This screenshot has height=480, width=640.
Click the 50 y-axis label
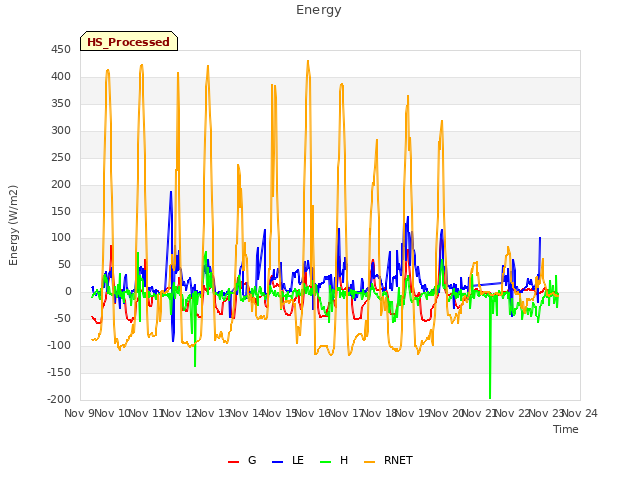pos(64,265)
